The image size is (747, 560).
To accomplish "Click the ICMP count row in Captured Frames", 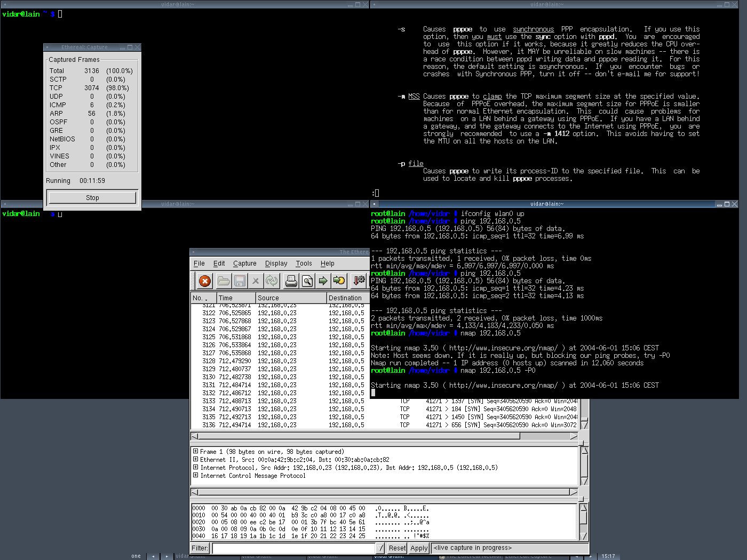I will tap(90, 105).
